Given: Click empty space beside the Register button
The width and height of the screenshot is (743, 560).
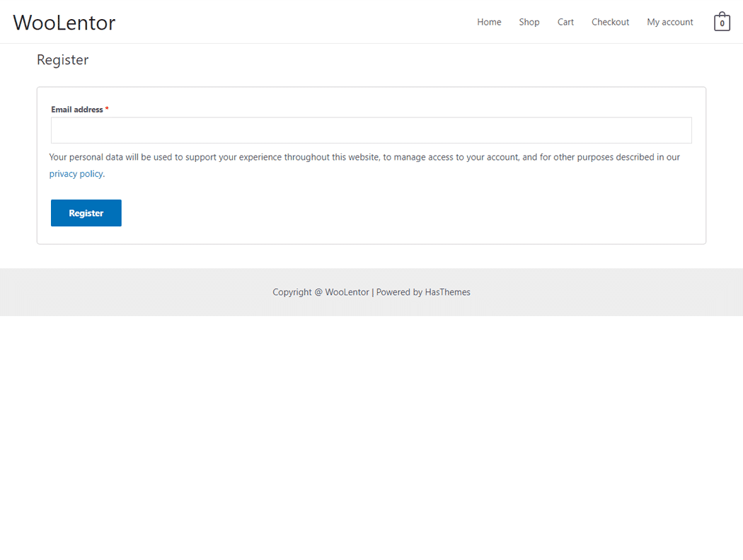Looking at the screenshot, I should pyautogui.click(x=354, y=213).
